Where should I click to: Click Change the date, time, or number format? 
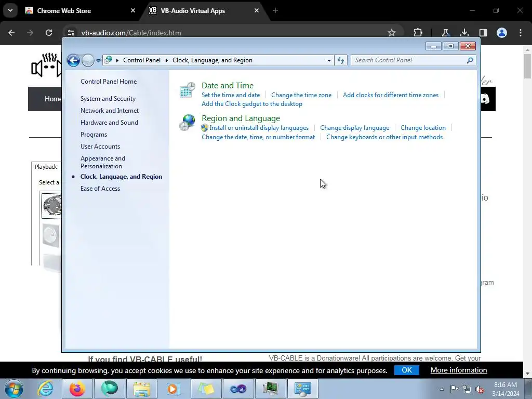point(258,137)
